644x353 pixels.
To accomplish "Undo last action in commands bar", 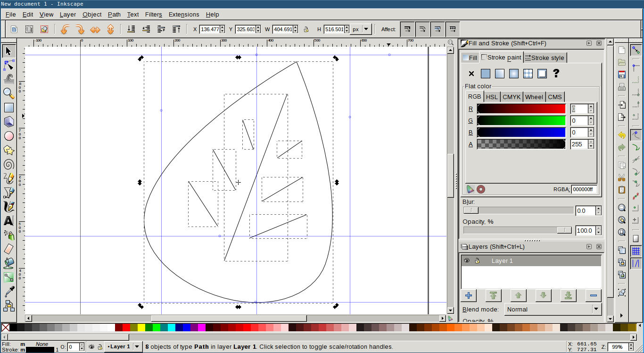I will pos(622,135).
